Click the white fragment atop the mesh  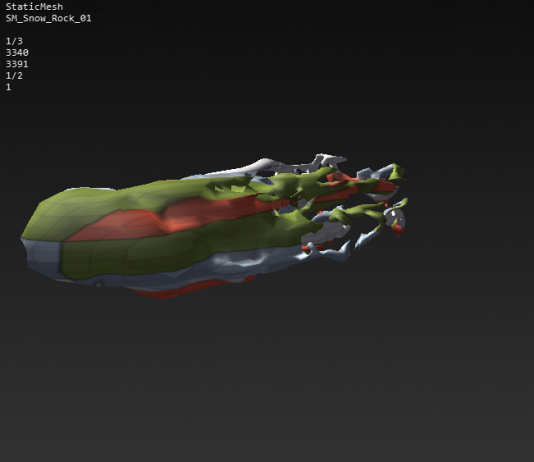(x=272, y=164)
